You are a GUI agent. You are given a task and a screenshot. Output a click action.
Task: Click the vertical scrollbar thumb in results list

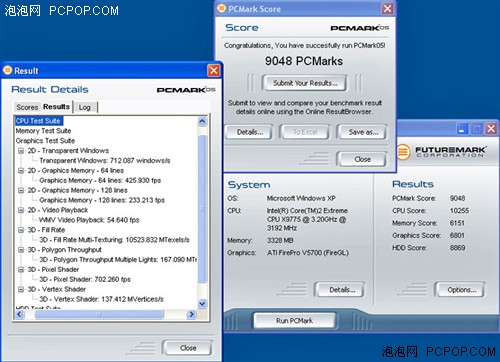(x=202, y=209)
